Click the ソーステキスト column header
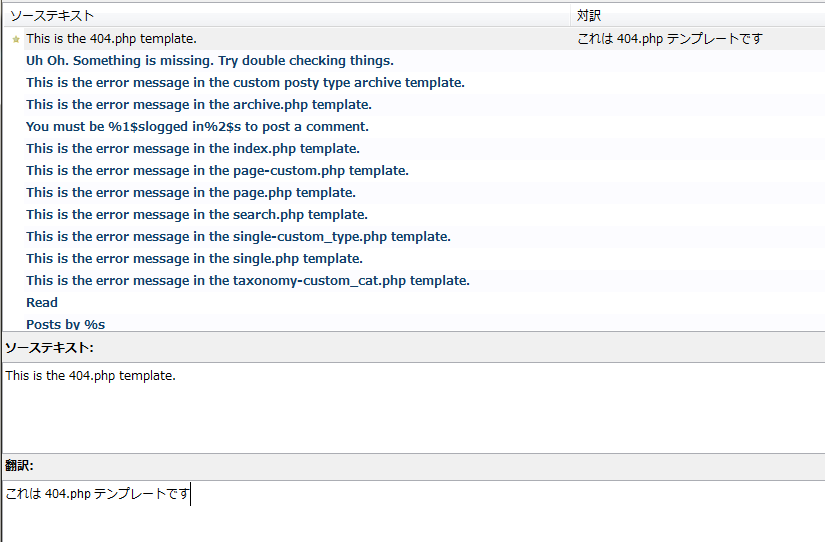The height and width of the screenshot is (542, 825). (x=50, y=16)
